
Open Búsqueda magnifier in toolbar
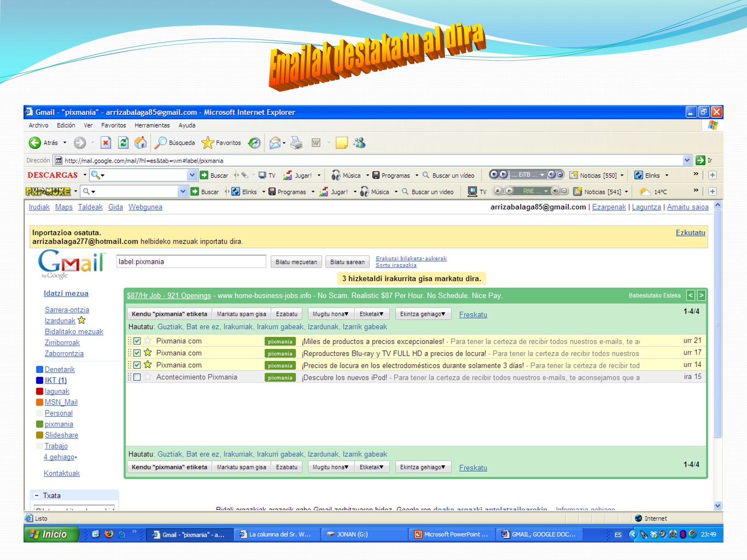(160, 143)
